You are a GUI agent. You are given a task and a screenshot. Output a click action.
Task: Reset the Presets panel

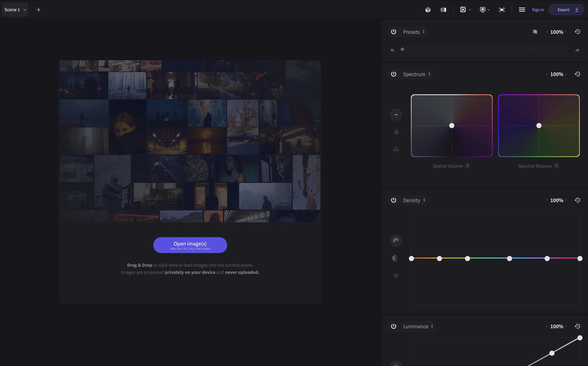coord(577,32)
